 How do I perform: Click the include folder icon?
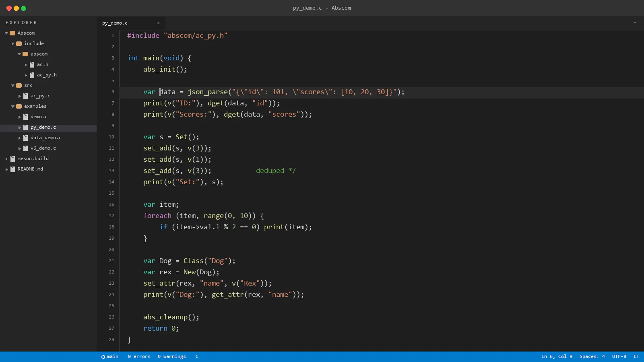pos(19,43)
